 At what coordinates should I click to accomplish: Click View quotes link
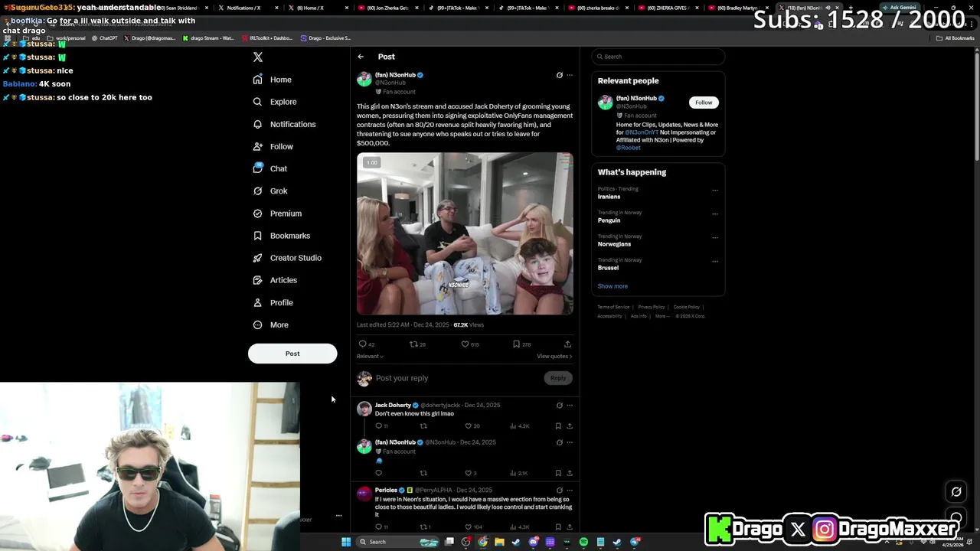554,356
